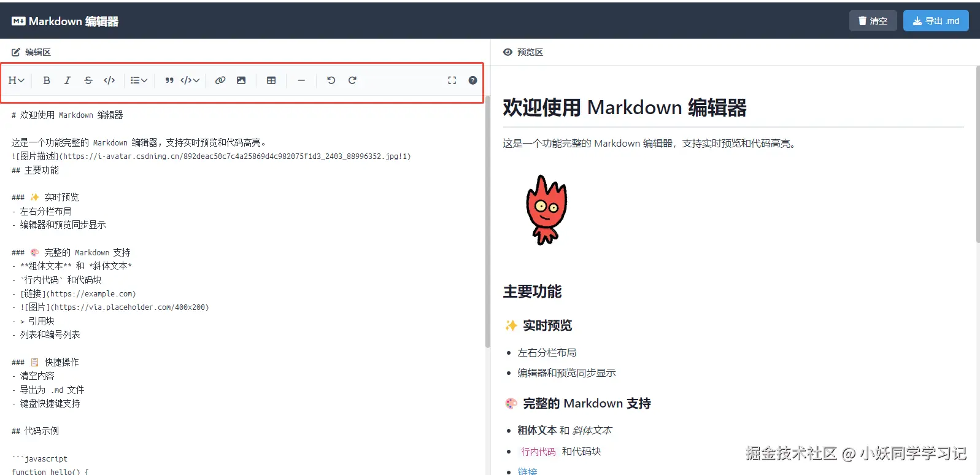
Task: Insert a blockquote
Action: click(x=169, y=80)
